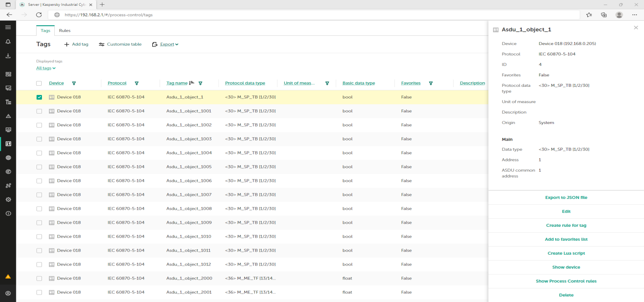This screenshot has height=302, width=644.
Task: Click the filter icon next to Favorites column
Action: (x=431, y=83)
